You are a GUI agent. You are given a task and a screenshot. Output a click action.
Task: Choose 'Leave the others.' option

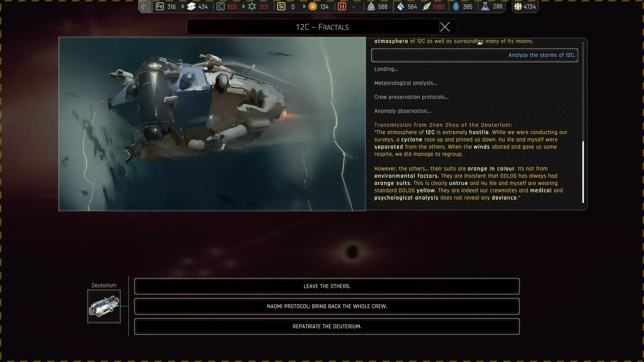tap(327, 286)
